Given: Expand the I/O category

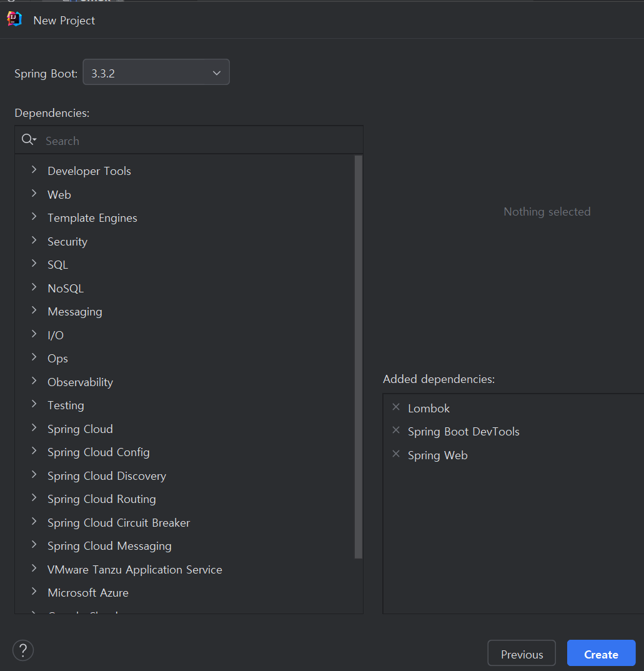Looking at the screenshot, I should click(x=34, y=334).
